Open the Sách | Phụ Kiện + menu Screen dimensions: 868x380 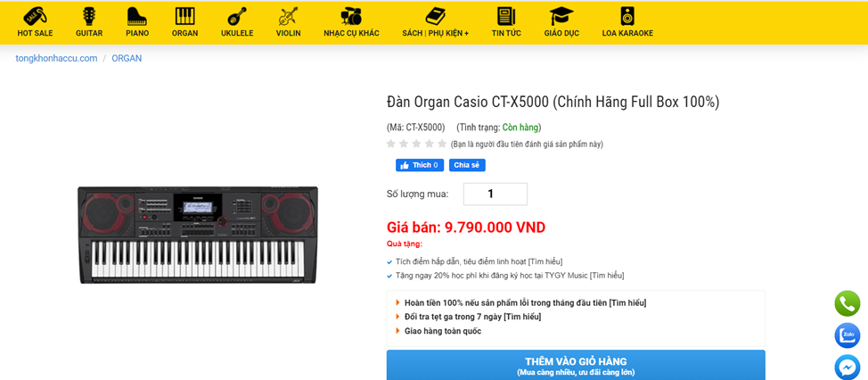point(435,33)
